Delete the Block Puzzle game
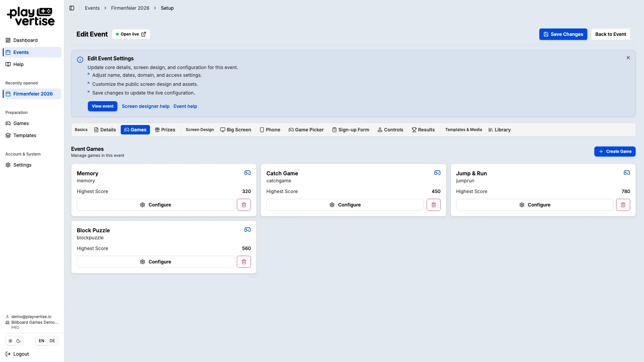 coord(244,262)
